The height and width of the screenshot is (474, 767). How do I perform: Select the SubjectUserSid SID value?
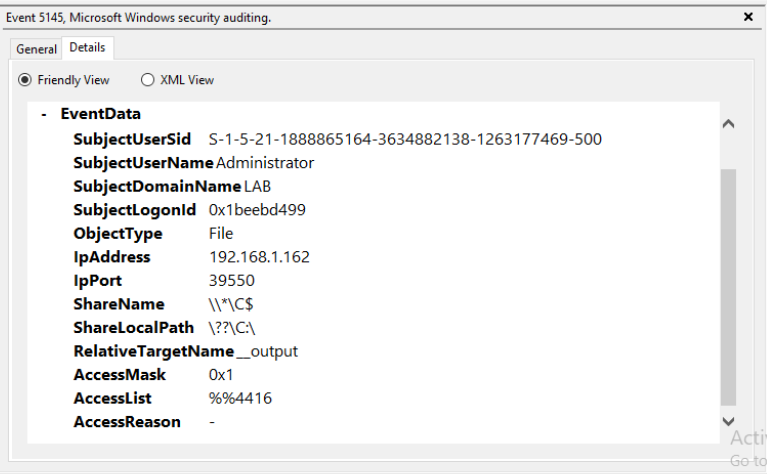click(405, 139)
